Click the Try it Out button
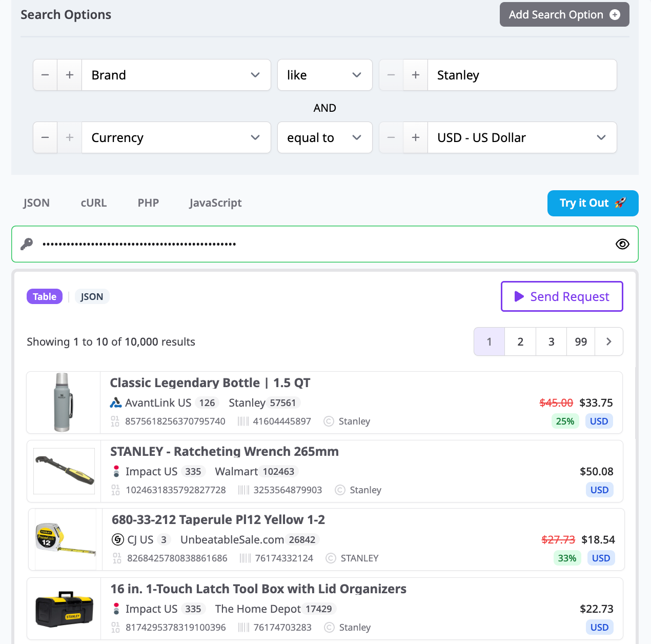Viewport: 651px width, 644px height. pos(593,203)
